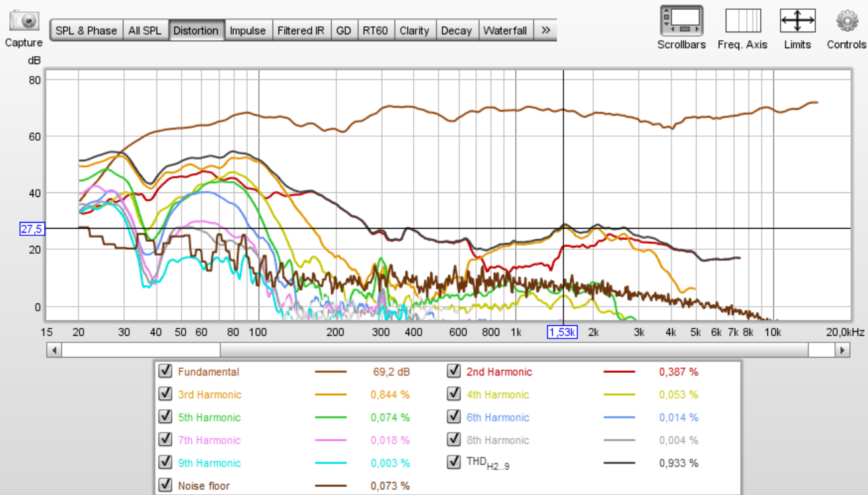Click the 4th Harmonic value 0,053 %
The width and height of the screenshot is (868, 495).
pos(679,395)
